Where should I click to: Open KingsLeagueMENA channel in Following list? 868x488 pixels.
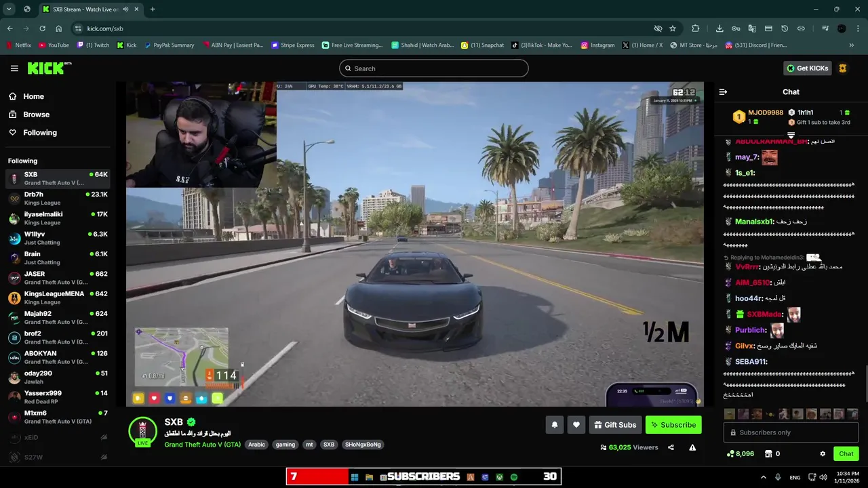(x=58, y=298)
